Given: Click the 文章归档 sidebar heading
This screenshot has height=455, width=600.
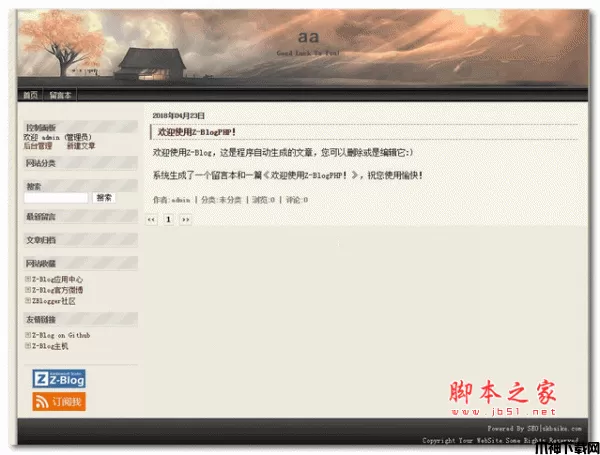Looking at the screenshot, I should tap(41, 240).
